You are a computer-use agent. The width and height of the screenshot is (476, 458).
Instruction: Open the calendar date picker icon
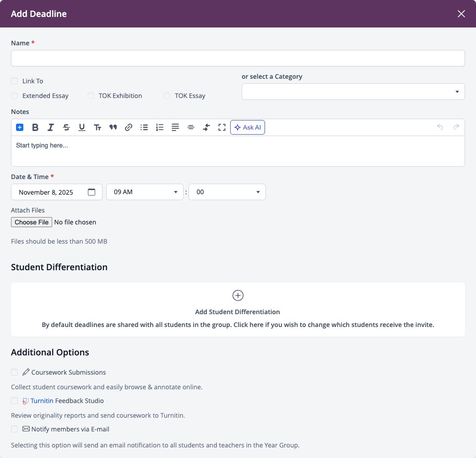tap(92, 192)
